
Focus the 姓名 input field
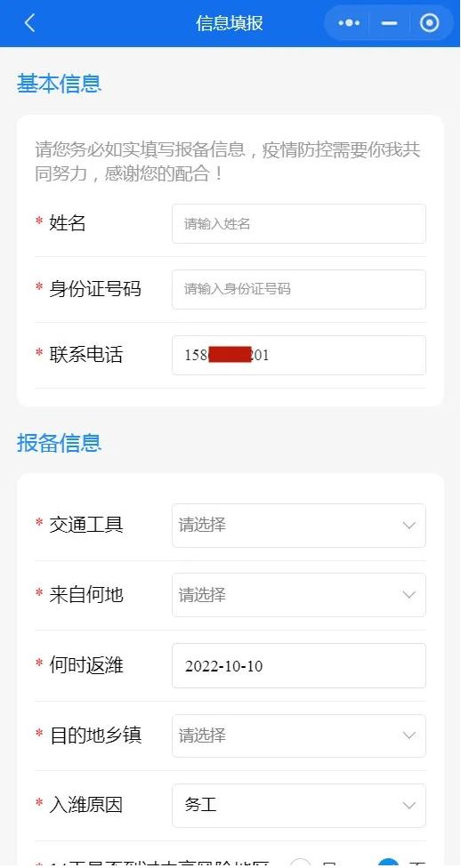299,223
